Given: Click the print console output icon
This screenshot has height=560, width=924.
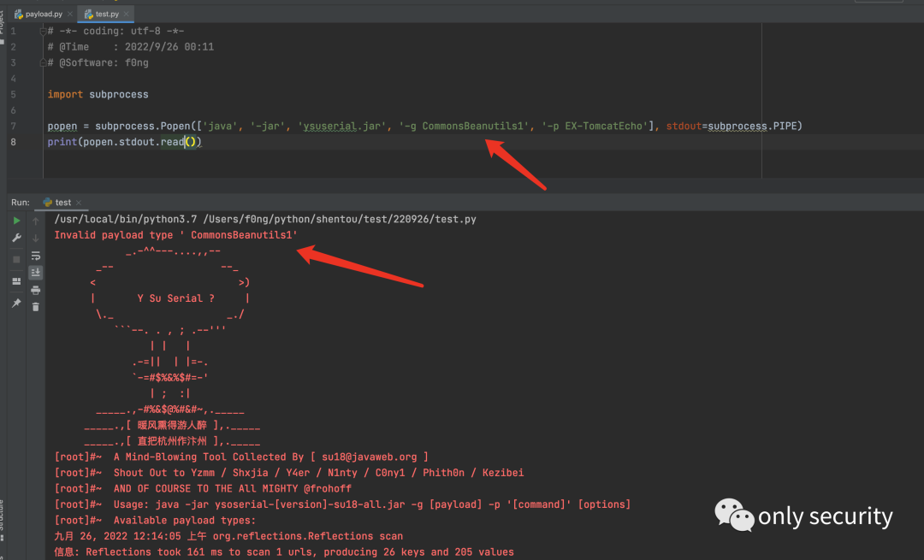Looking at the screenshot, I should (36, 290).
